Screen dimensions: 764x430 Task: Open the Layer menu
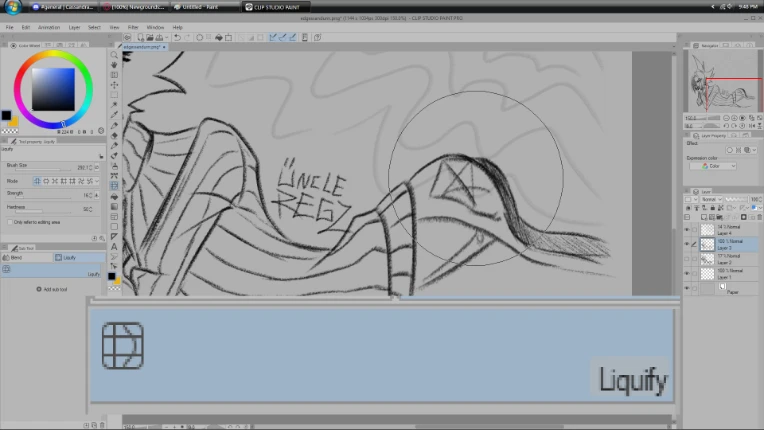(x=74, y=27)
